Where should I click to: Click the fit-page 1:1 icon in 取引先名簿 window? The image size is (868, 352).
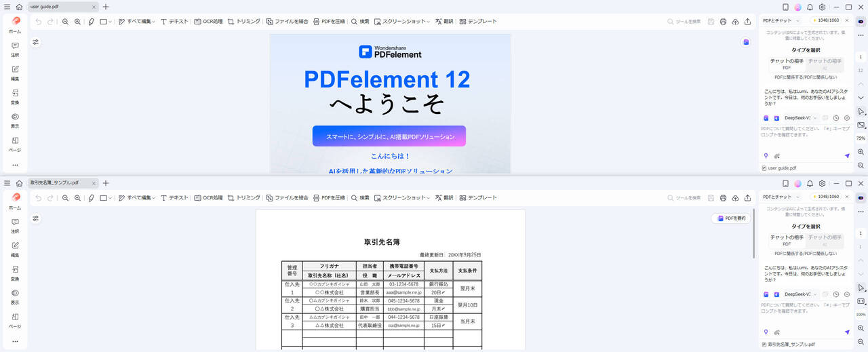861,301
